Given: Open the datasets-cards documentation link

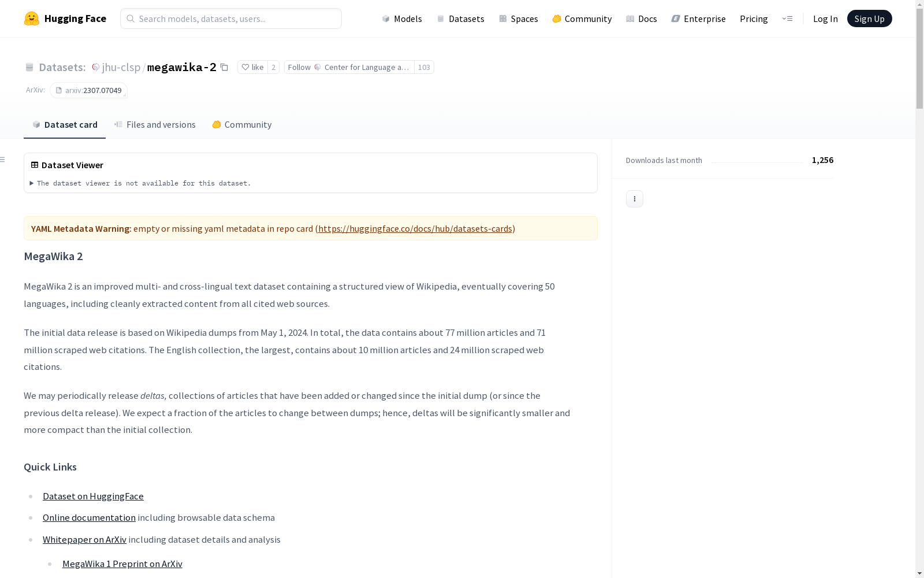Looking at the screenshot, I should pyautogui.click(x=415, y=228).
